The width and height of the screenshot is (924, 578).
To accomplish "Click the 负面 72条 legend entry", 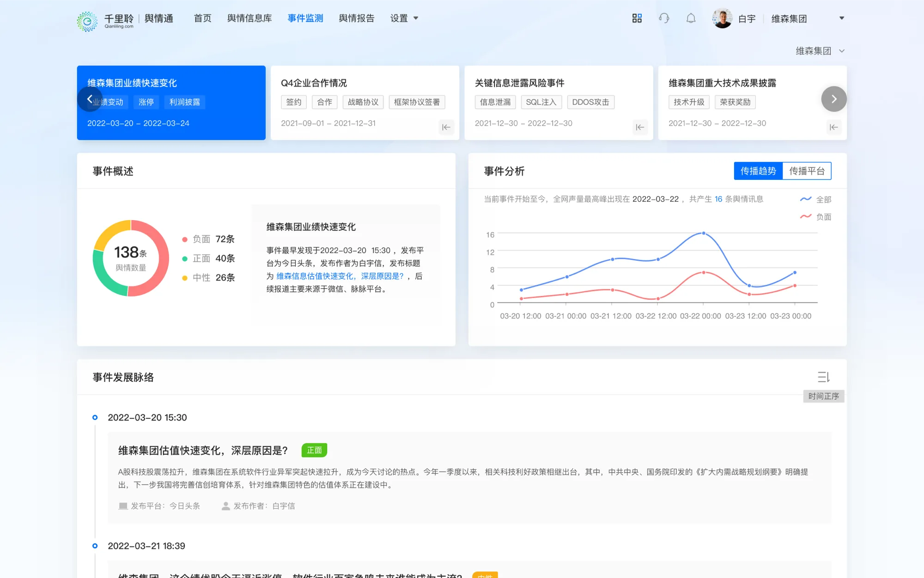I will coord(208,239).
